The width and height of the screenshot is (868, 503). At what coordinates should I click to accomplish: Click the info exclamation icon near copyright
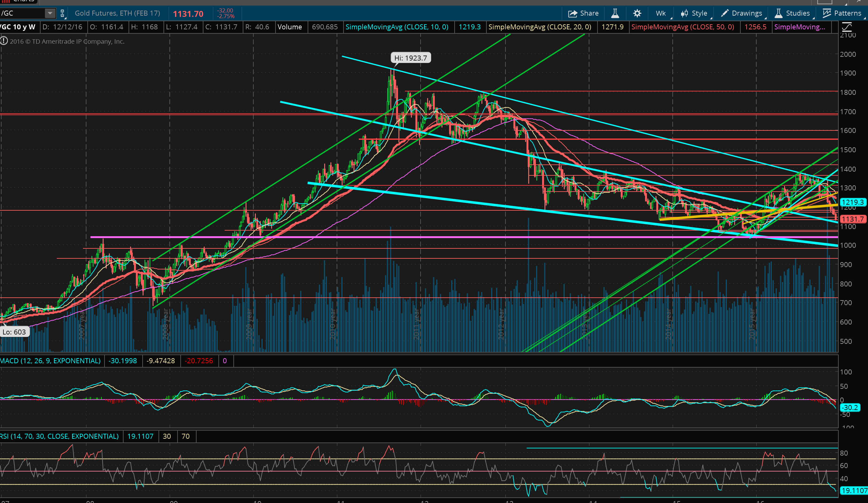click(4, 41)
